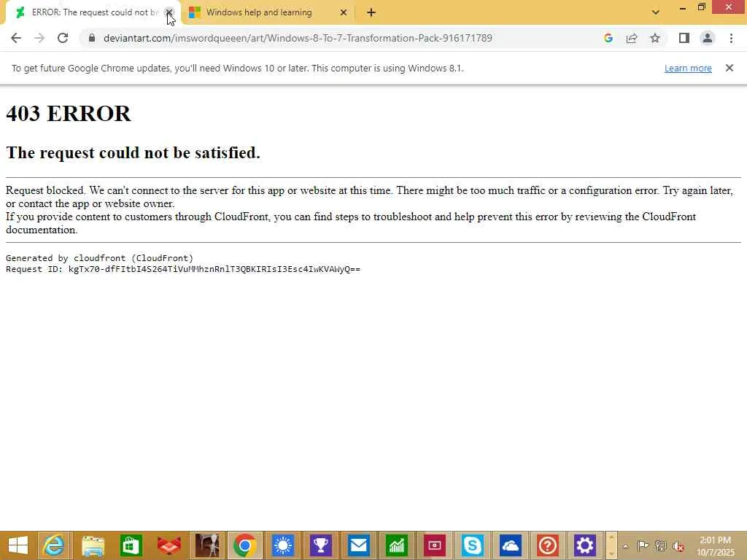
Task: Open Action Center flag icon
Action: click(643, 545)
